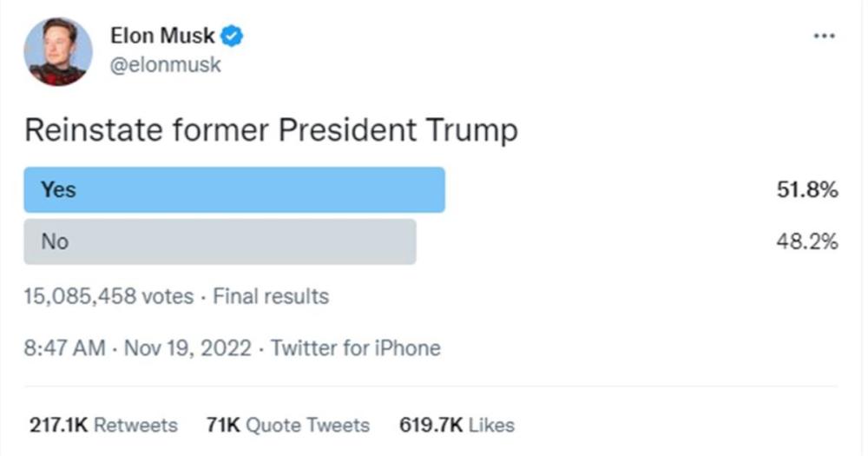868x456 pixels.
Task: View the 71K Quote Tweets list
Action: coord(287,425)
